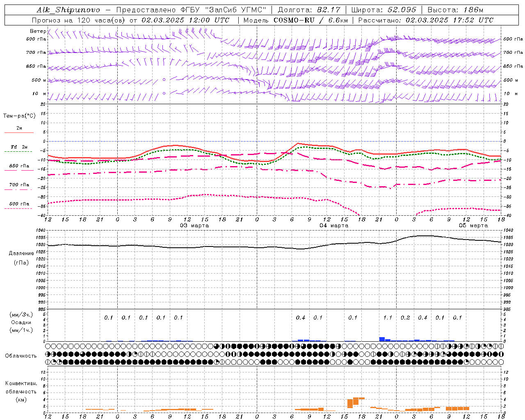Click the station name Alk_Shipunovo
This screenshot has width=525, height=420.
(x=68, y=10)
